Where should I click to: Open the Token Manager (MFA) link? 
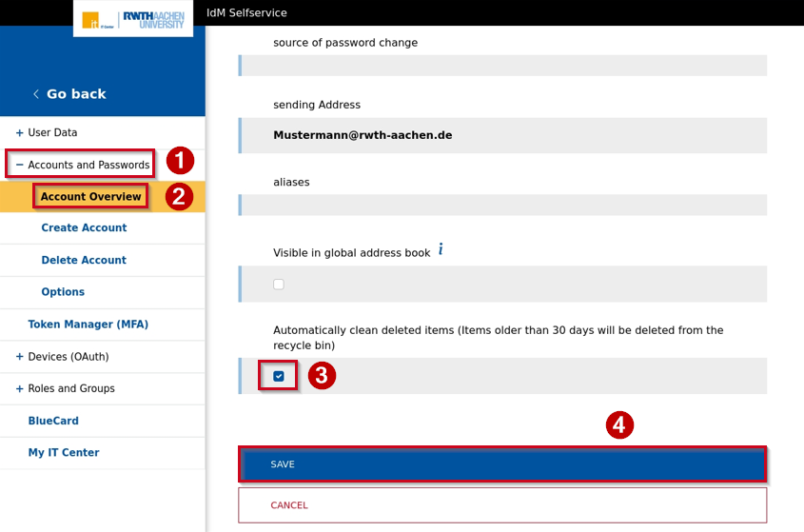[88, 325]
